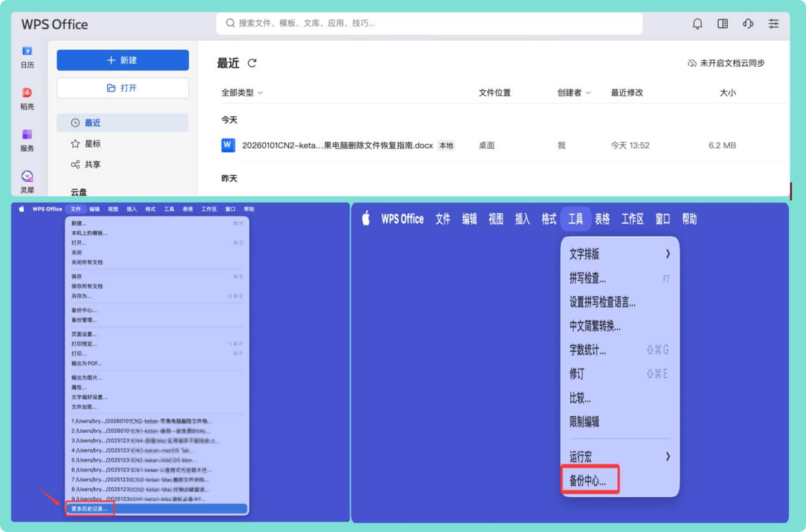The width and height of the screenshot is (806, 532).
Task: Open the global settings sliders icon
Action: click(x=774, y=24)
